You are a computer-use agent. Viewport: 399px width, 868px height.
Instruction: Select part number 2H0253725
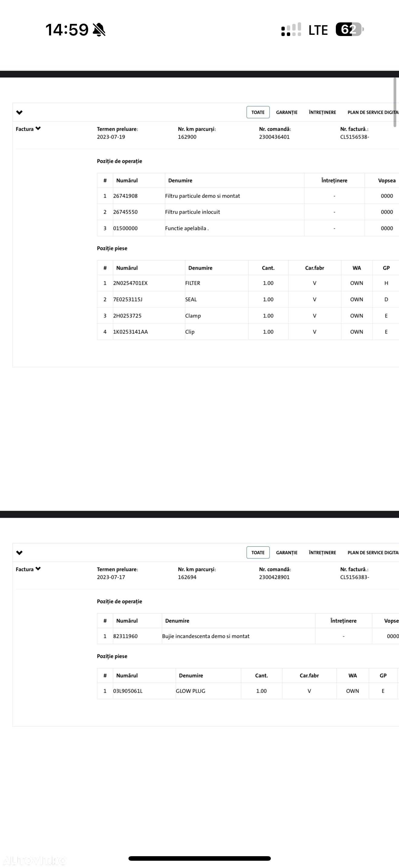click(127, 316)
